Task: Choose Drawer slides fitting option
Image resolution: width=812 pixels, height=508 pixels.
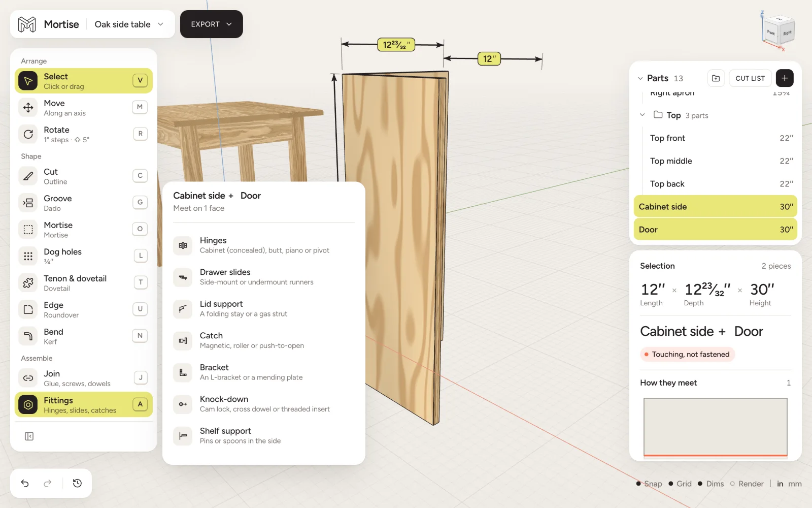Action: pos(264,277)
